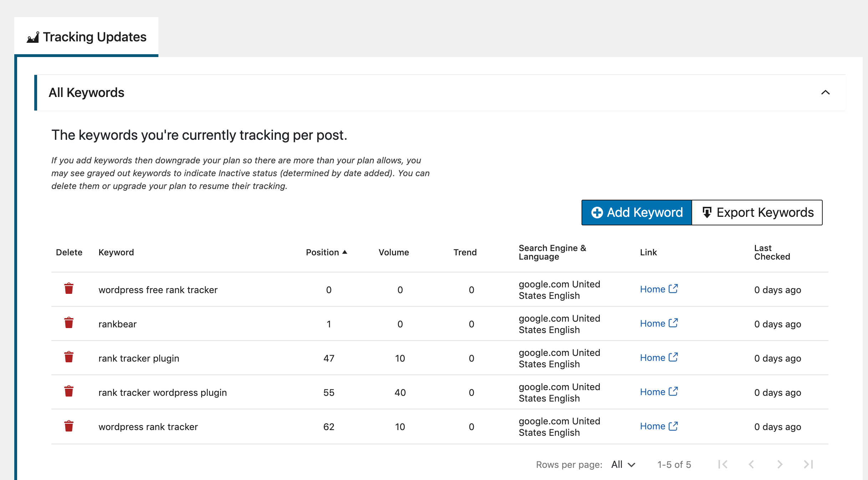Jump to first page pagination icon

pos(723,464)
